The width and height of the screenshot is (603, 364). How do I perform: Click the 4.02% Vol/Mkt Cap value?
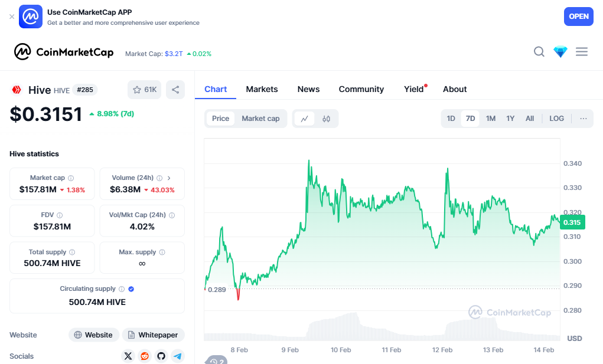tap(142, 227)
